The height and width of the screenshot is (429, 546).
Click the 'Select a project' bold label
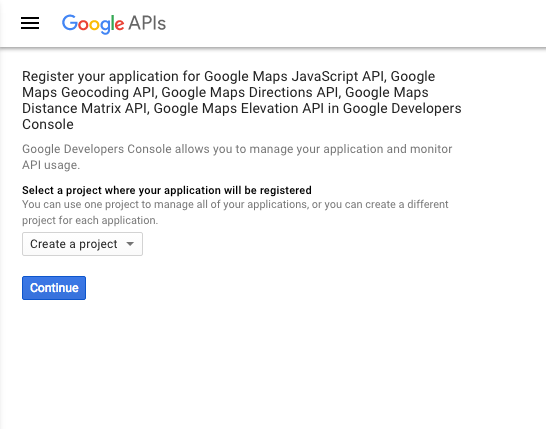pos(167,190)
